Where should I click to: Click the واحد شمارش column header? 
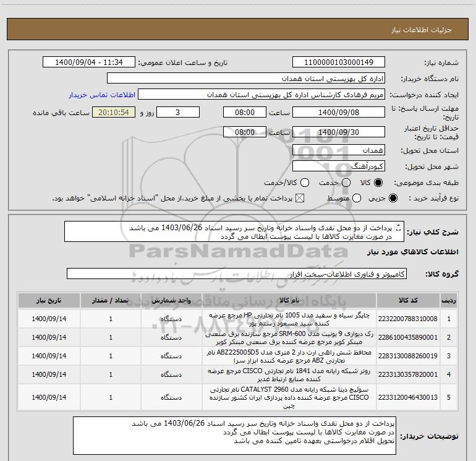pyautogui.click(x=171, y=301)
